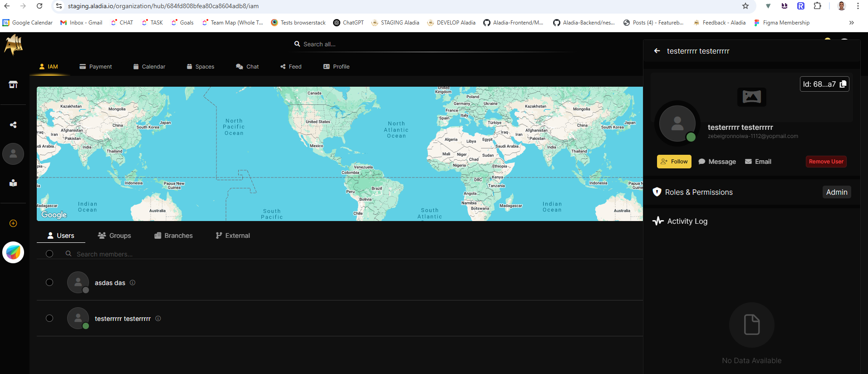Open the colorful round app icon in the sidebar
868x374 pixels.
point(13,252)
